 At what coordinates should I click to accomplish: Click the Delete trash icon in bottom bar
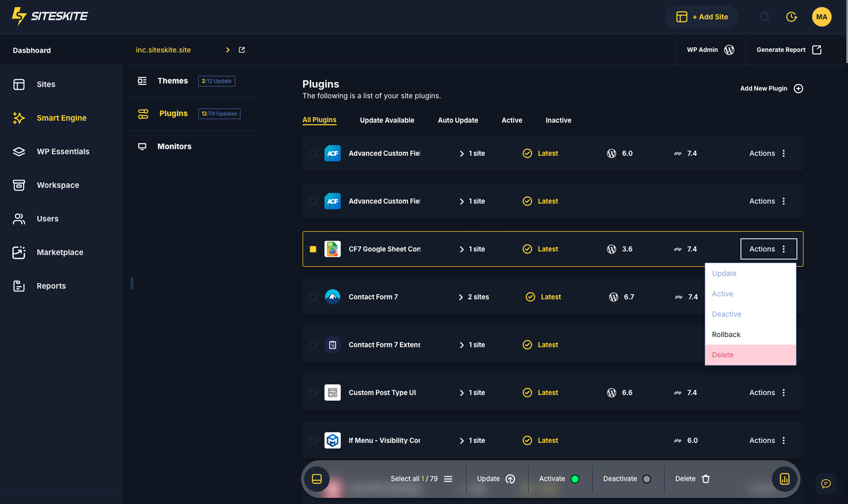[706, 479]
